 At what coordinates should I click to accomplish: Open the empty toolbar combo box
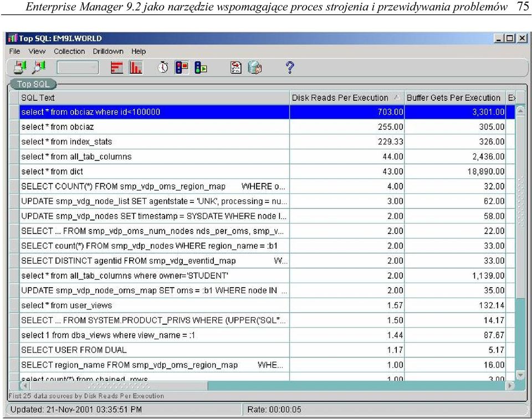(x=78, y=67)
